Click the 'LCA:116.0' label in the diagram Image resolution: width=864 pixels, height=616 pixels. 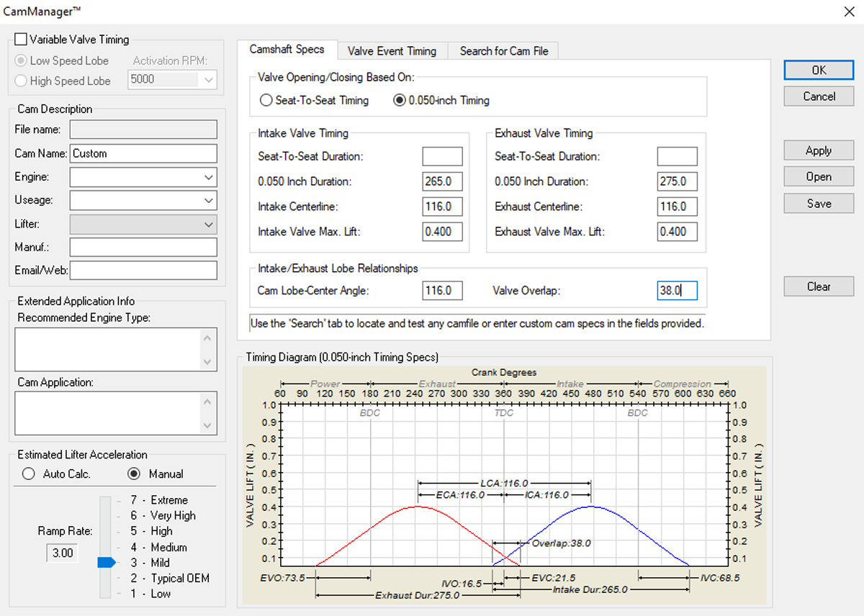[x=504, y=483]
